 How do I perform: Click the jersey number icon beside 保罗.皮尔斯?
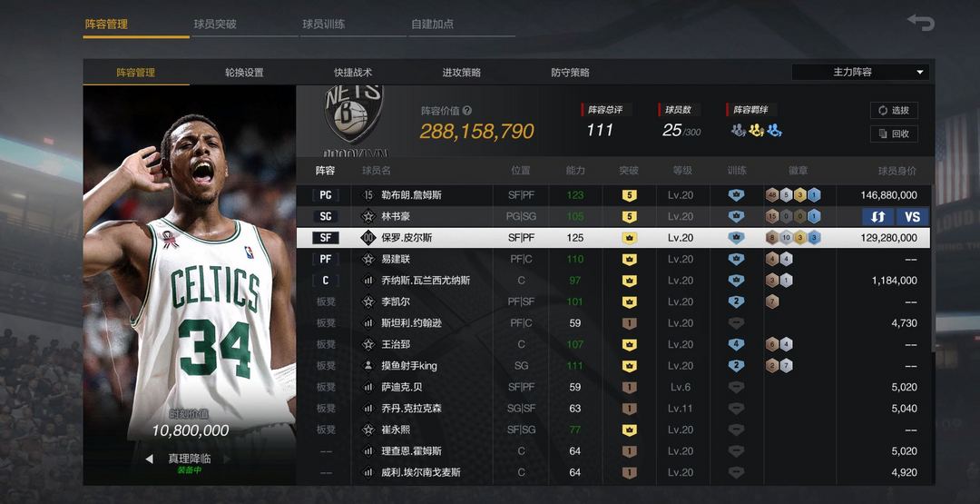pos(368,238)
